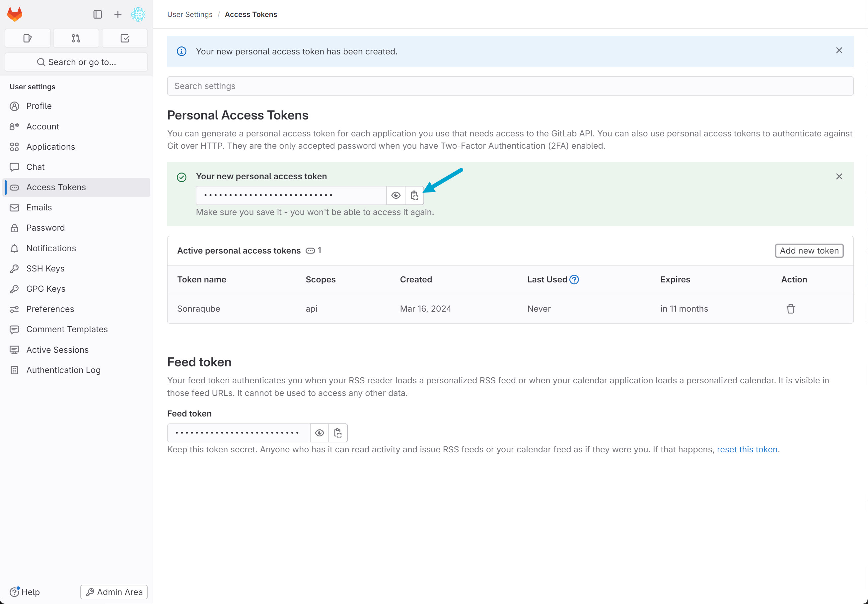Follow the reset this token link
The image size is (868, 604).
[x=747, y=449]
